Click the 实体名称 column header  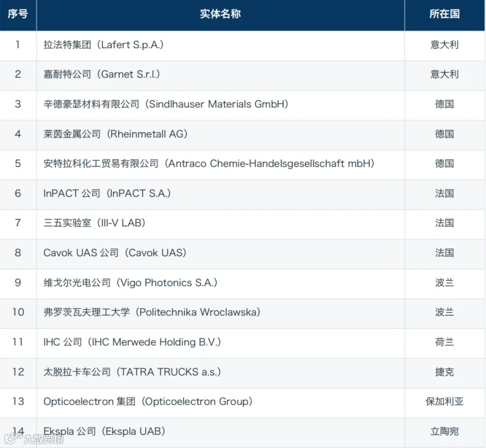click(220, 14)
